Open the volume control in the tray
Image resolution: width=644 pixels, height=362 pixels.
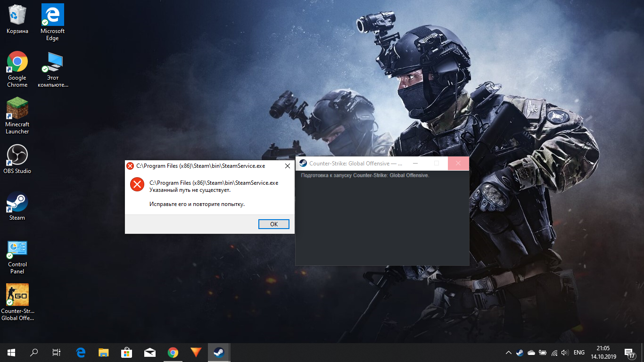point(565,353)
